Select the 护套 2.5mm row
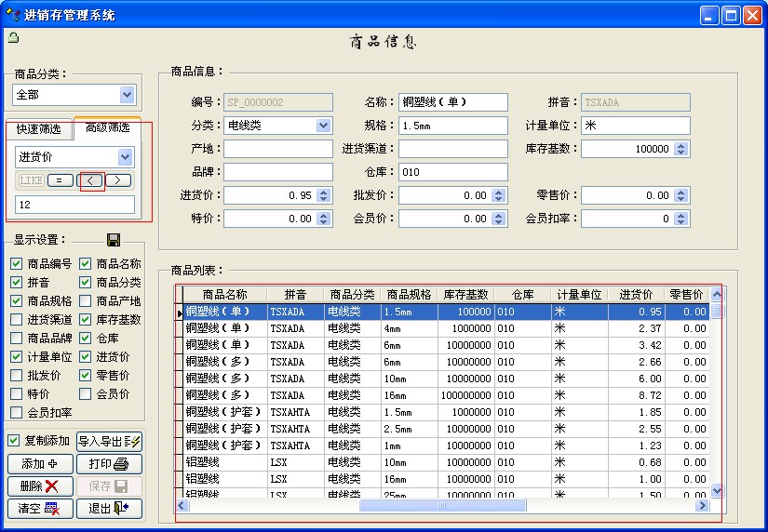Screen dimensions: 768x532 (446, 429)
